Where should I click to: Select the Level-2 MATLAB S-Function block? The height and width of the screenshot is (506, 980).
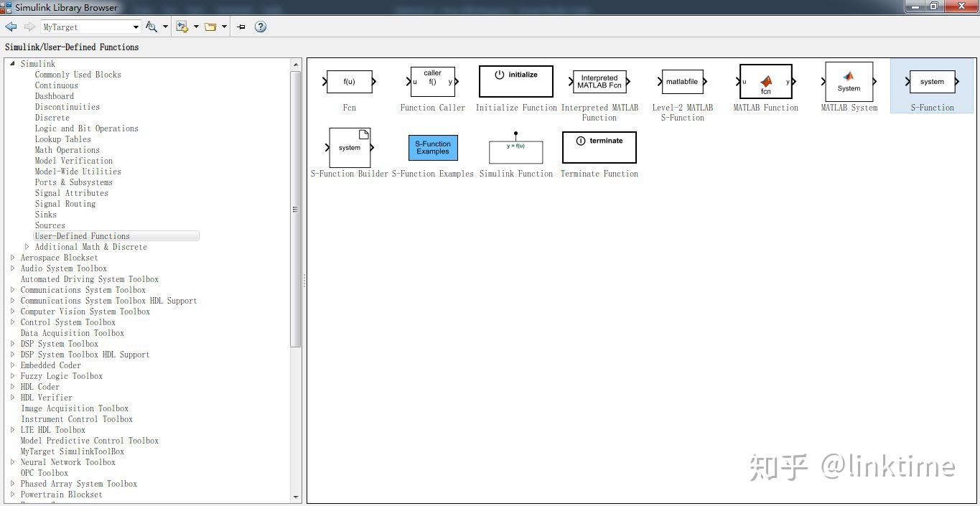coord(682,81)
